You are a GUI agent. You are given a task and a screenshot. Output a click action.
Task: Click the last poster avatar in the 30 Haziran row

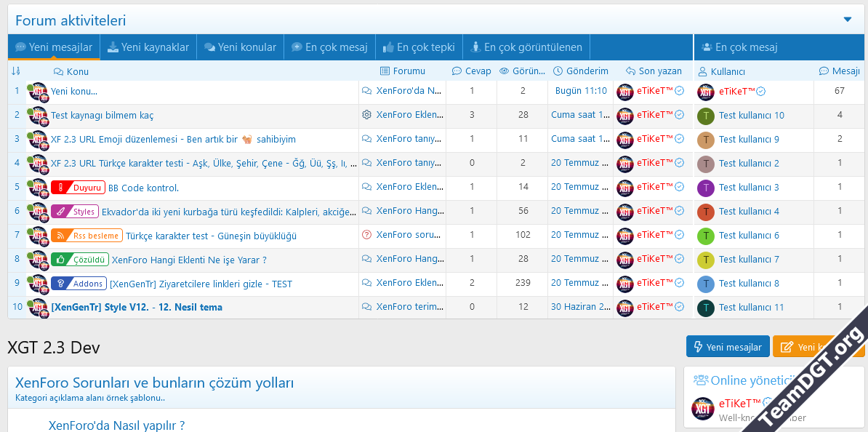[x=625, y=308]
